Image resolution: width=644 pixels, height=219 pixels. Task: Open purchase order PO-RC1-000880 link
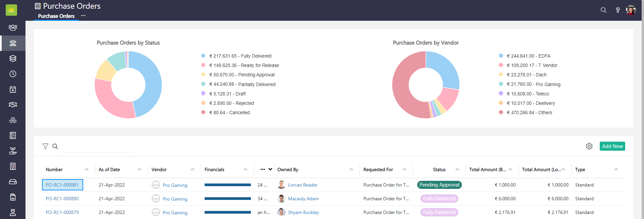pyautogui.click(x=62, y=199)
